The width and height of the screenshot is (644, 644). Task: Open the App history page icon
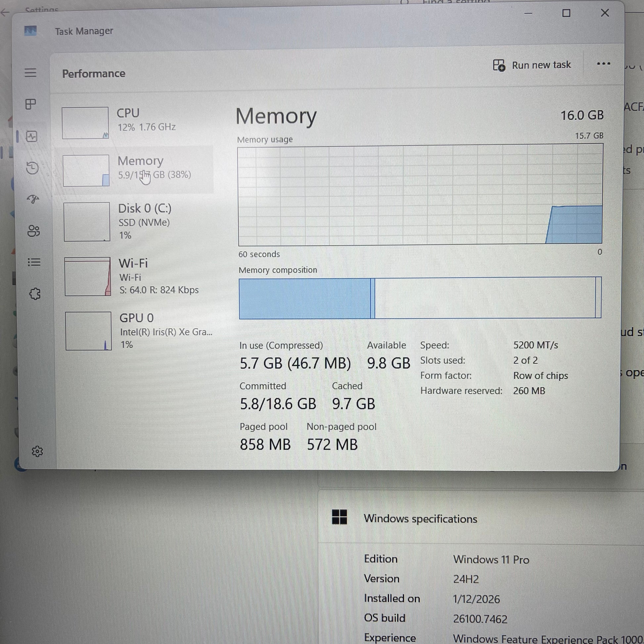[x=32, y=168]
